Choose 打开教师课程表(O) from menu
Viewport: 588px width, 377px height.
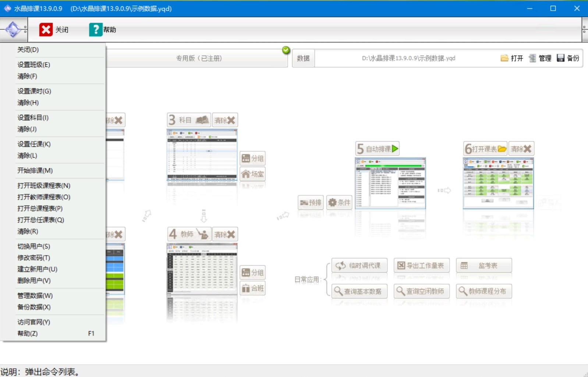tap(53, 197)
